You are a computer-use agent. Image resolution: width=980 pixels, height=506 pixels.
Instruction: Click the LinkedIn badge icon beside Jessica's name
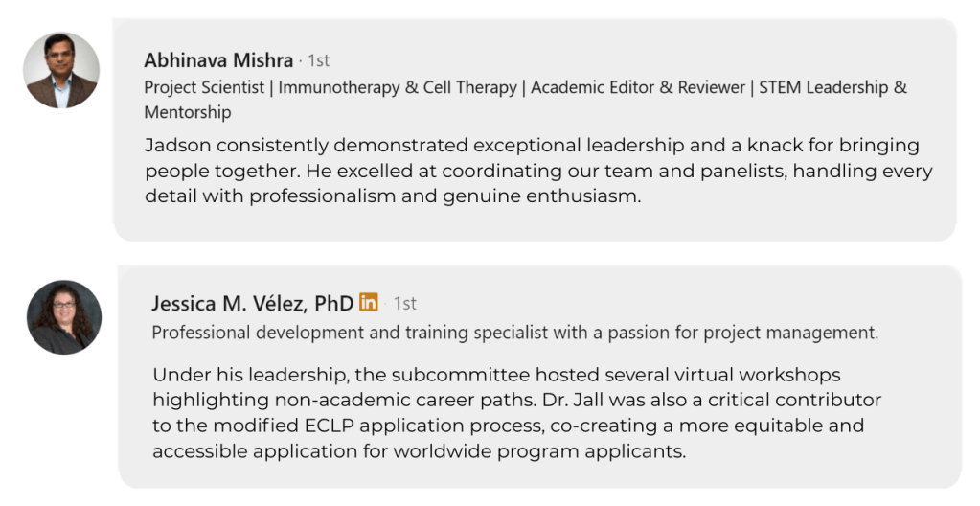[369, 303]
